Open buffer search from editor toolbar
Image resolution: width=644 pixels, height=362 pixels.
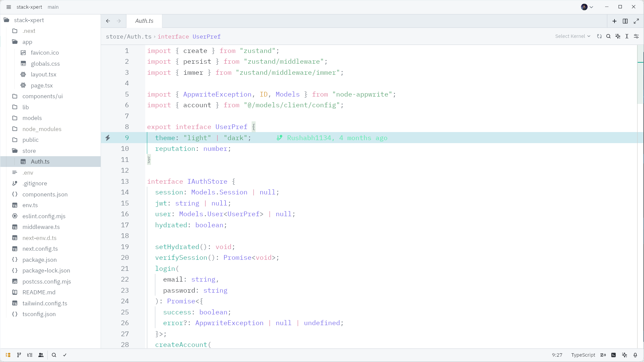pos(608,36)
